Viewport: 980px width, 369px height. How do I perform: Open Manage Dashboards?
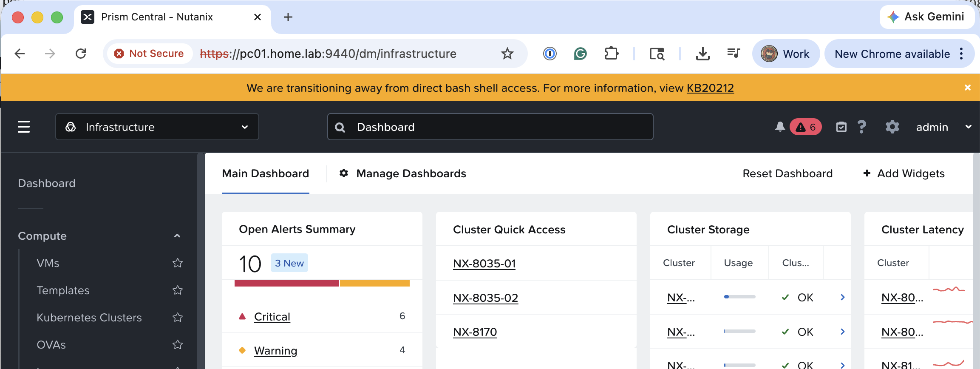[402, 173]
